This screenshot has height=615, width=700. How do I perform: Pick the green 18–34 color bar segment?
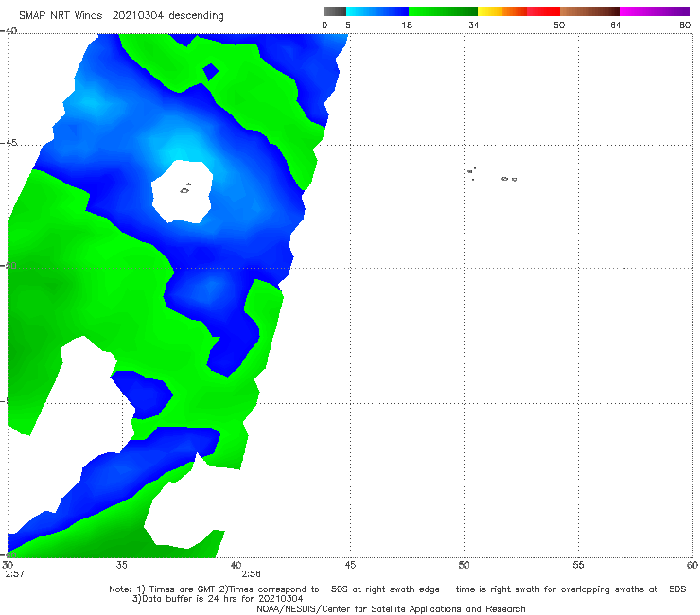click(443, 11)
